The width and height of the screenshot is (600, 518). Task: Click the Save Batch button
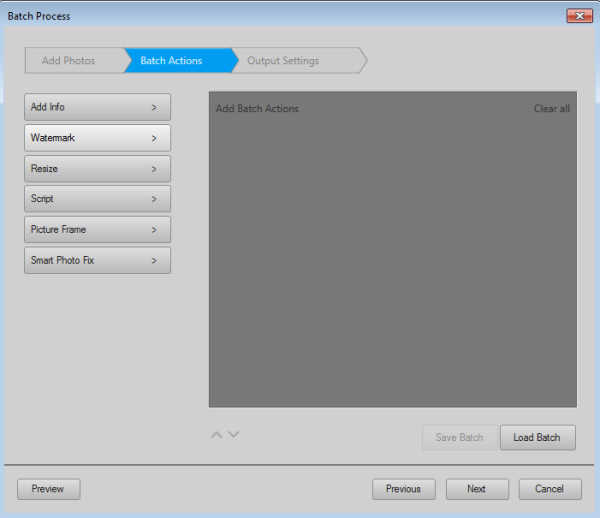[460, 437]
